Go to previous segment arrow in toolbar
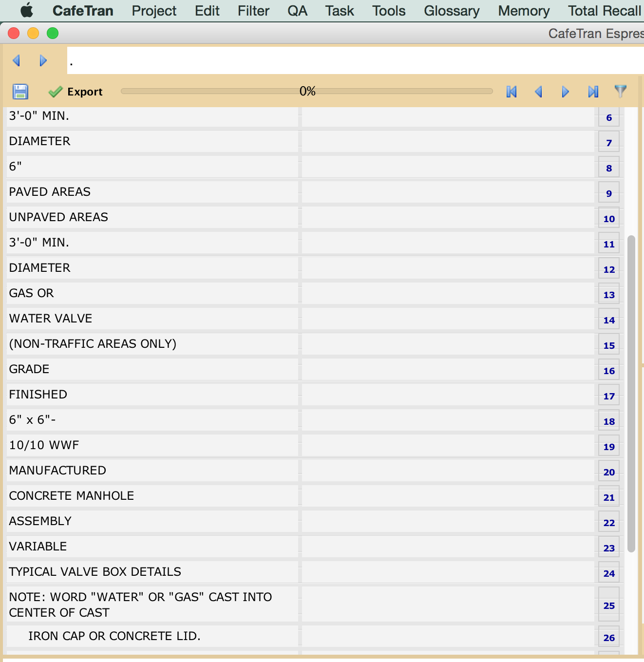The width and height of the screenshot is (644, 662). [x=538, y=92]
